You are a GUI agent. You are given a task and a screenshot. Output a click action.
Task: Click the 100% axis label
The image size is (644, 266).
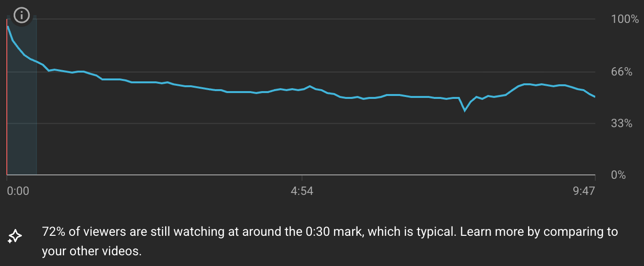coord(625,19)
